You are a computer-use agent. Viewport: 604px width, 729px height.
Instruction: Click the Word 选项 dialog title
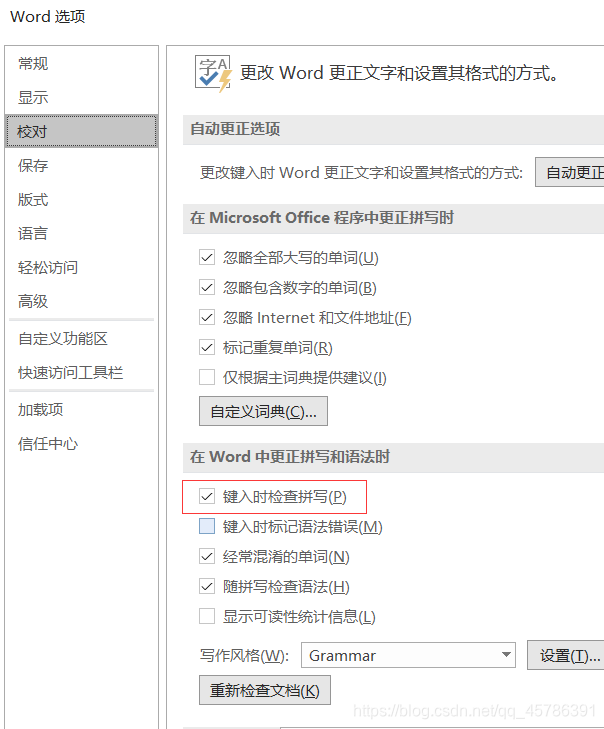click(x=48, y=17)
